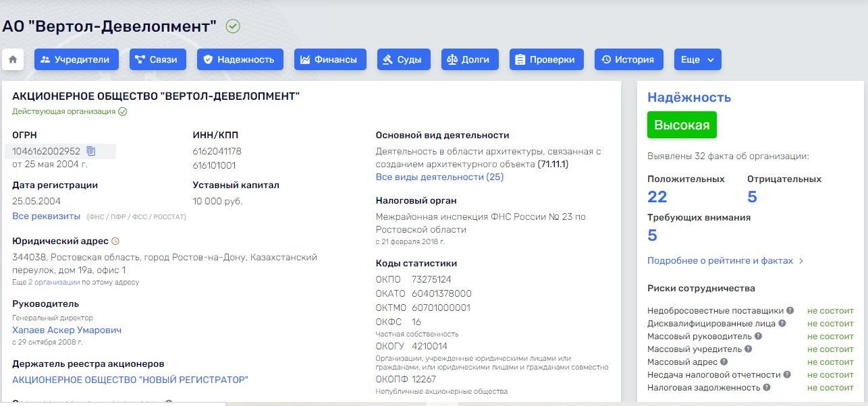Go to the home icon tab
This screenshot has height=406, width=868.
(x=13, y=59)
